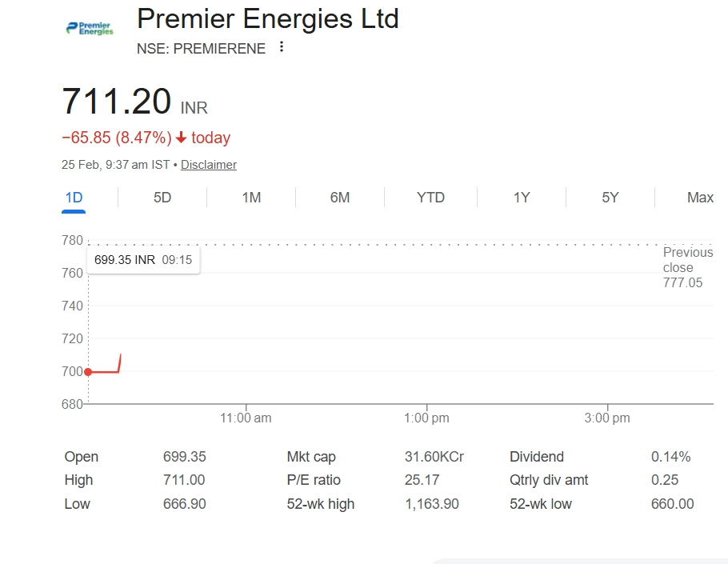
Task: Open the YTD chart view
Action: tap(430, 198)
